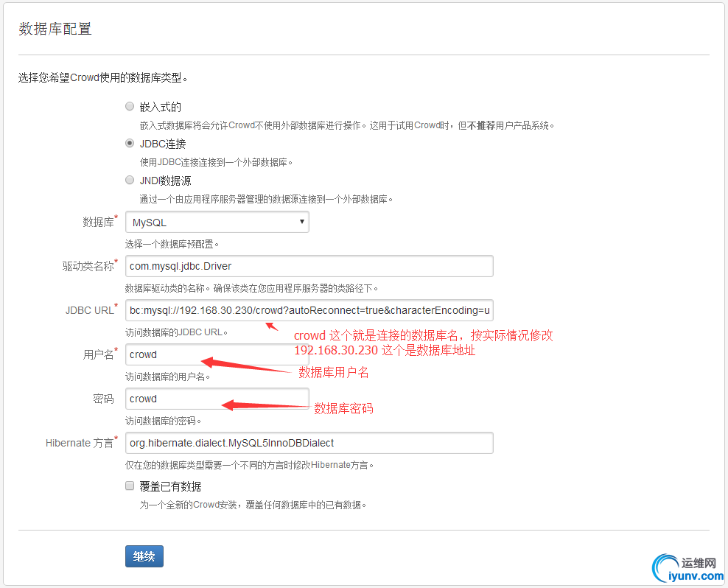
Task: Select the JDBC连接 radio option
Action: 130,143
